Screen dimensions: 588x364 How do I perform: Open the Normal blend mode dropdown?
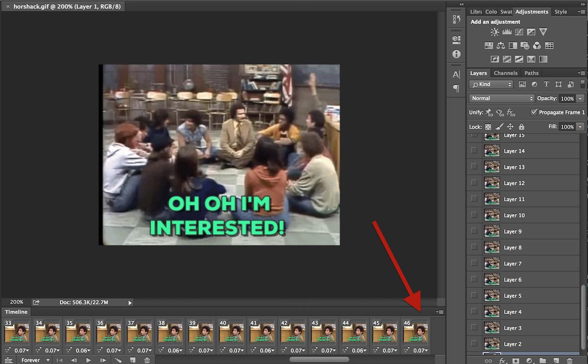click(501, 98)
